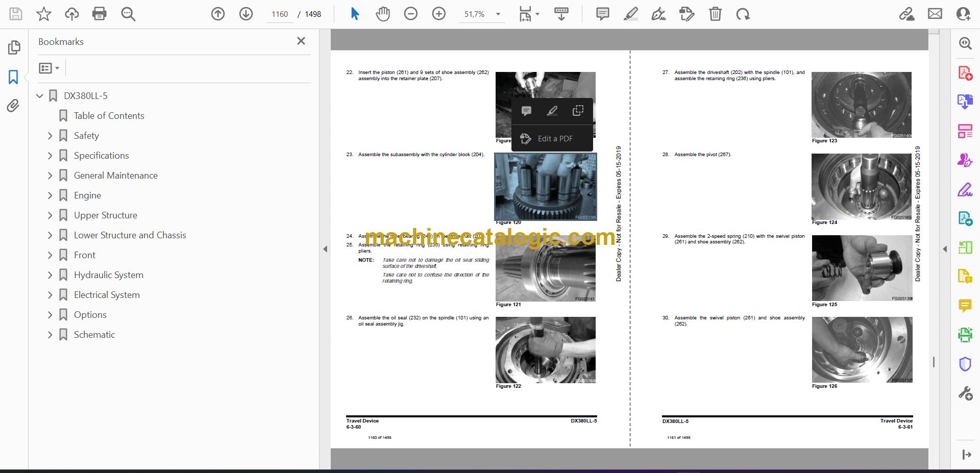
Task: Open the Table of Contents bookmark
Action: [x=109, y=116]
